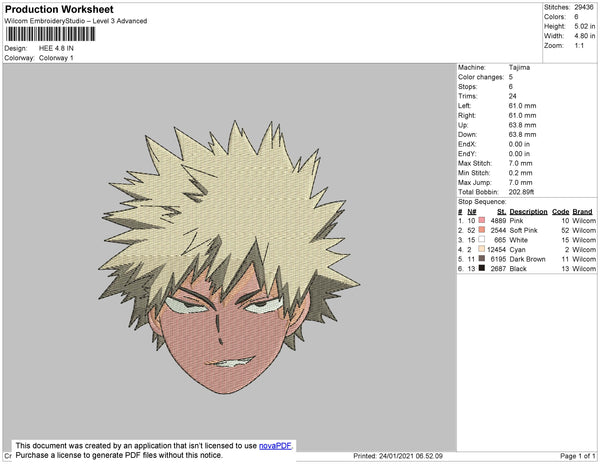Click the 'Production Worksheet' heading
The height and width of the screenshot is (464, 600).
pyautogui.click(x=59, y=10)
